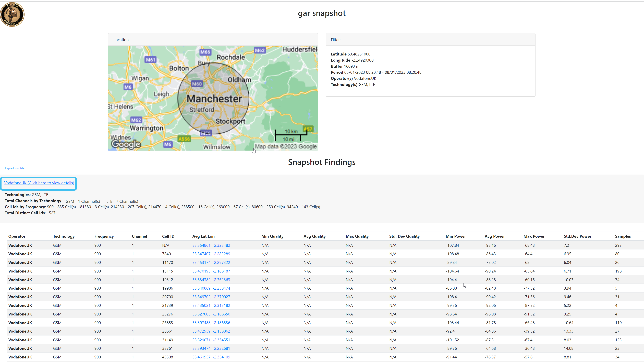Click Export csv file link

point(15,168)
